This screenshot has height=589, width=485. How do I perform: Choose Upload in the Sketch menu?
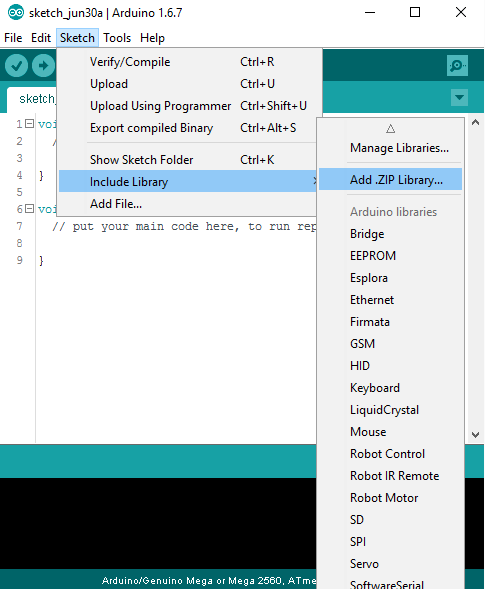click(187, 84)
